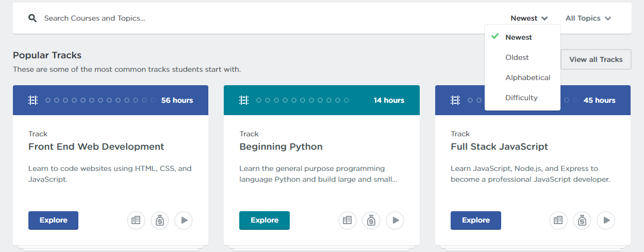Sort courses by Oldest
The width and height of the screenshot is (644, 252).
tap(517, 57)
